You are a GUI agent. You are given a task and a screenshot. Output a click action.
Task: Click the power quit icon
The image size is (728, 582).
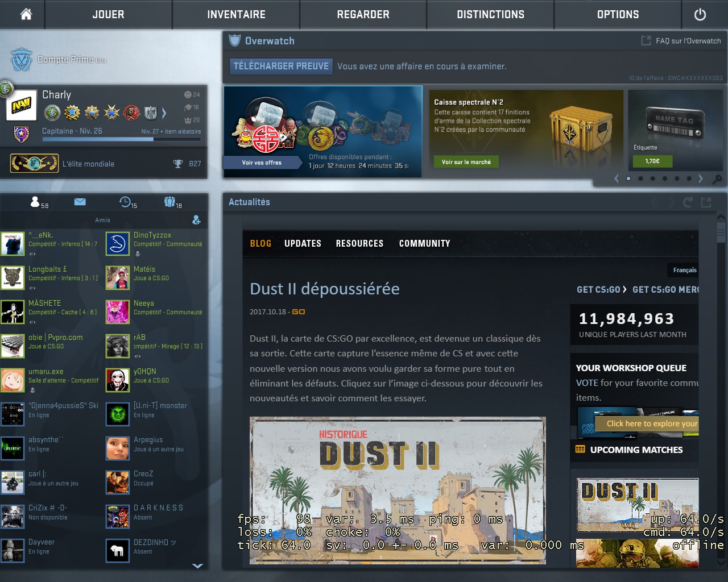700,14
